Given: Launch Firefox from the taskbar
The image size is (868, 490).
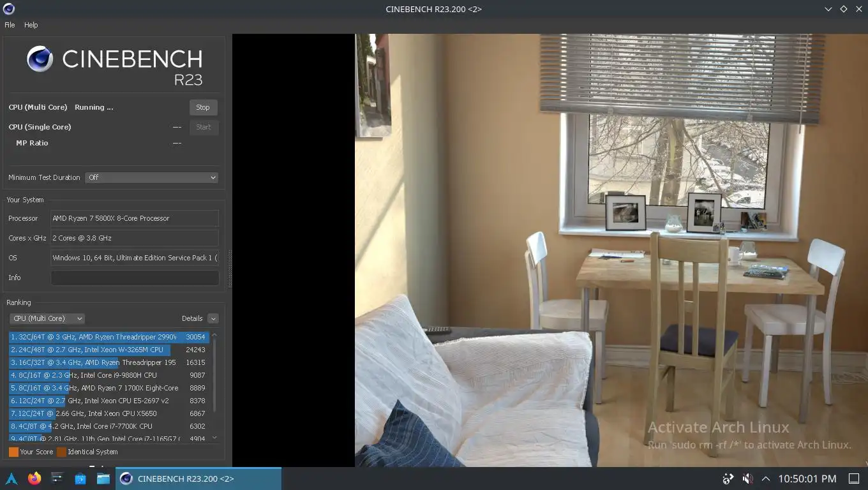Looking at the screenshot, I should point(34,479).
